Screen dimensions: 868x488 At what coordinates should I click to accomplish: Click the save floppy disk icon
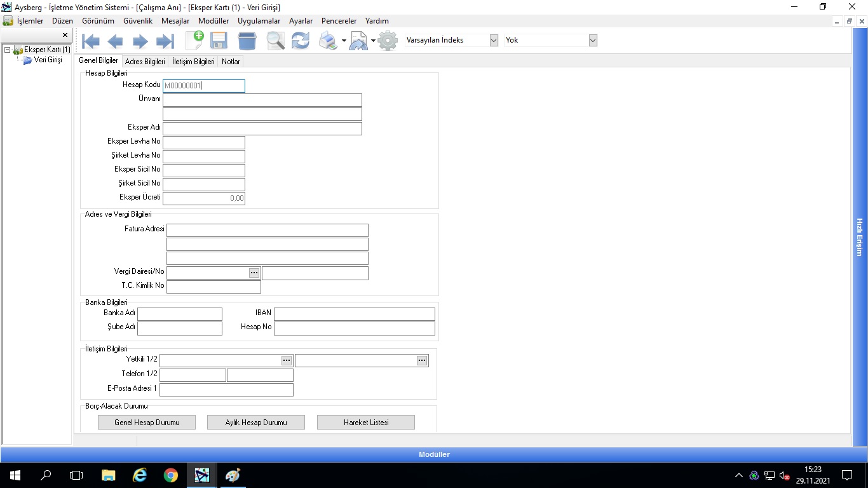(x=219, y=41)
